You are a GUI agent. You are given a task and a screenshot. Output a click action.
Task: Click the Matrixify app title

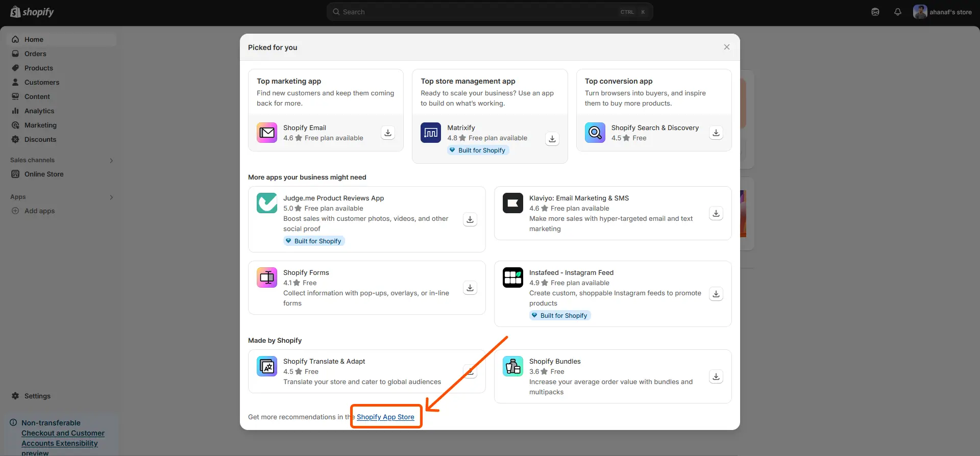(x=461, y=128)
